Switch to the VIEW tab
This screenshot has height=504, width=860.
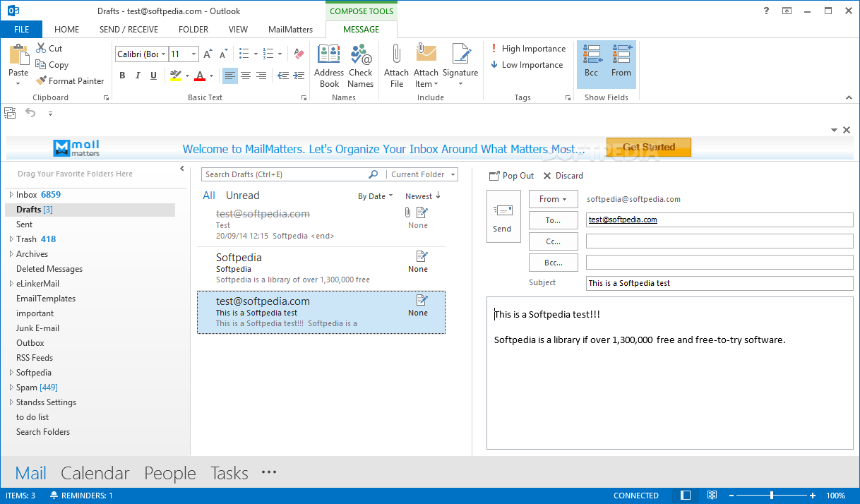(x=238, y=30)
